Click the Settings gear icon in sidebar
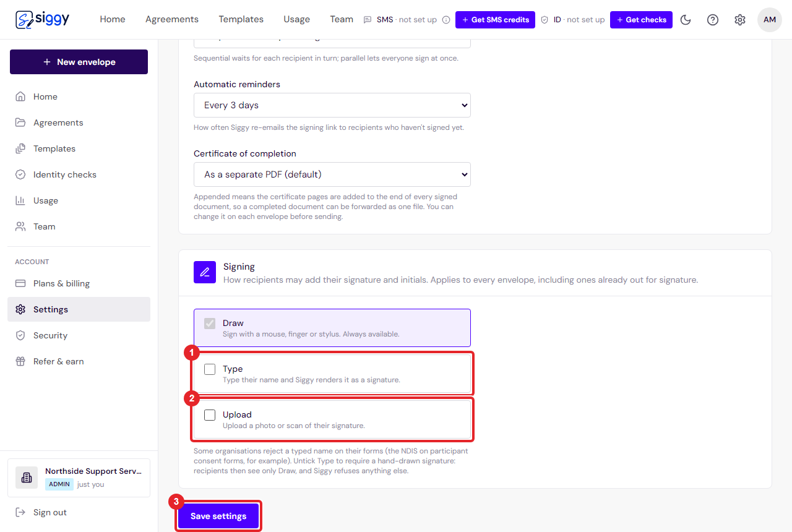Image resolution: width=792 pixels, height=532 pixels. [x=20, y=309]
